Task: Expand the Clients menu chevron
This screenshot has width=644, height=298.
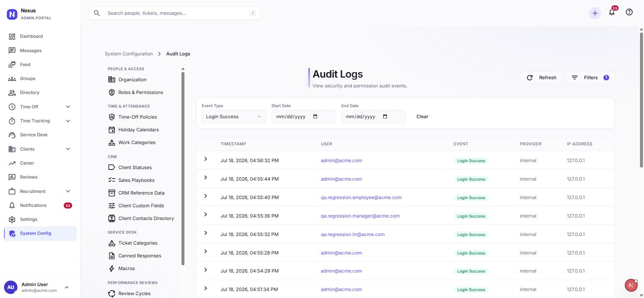Action: click(68, 149)
